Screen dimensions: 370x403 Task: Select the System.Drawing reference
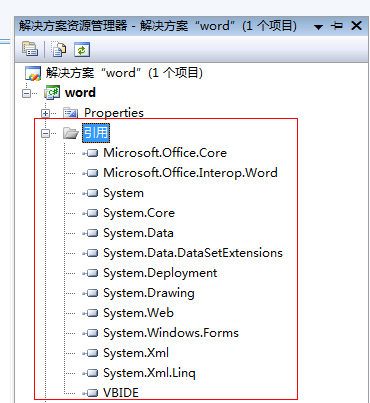tap(149, 293)
